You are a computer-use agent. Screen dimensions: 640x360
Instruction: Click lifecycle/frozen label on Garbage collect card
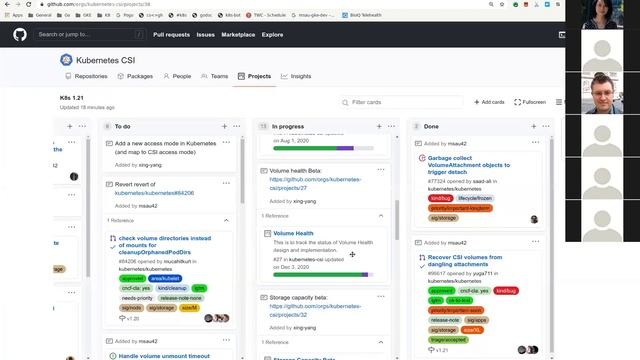475,198
